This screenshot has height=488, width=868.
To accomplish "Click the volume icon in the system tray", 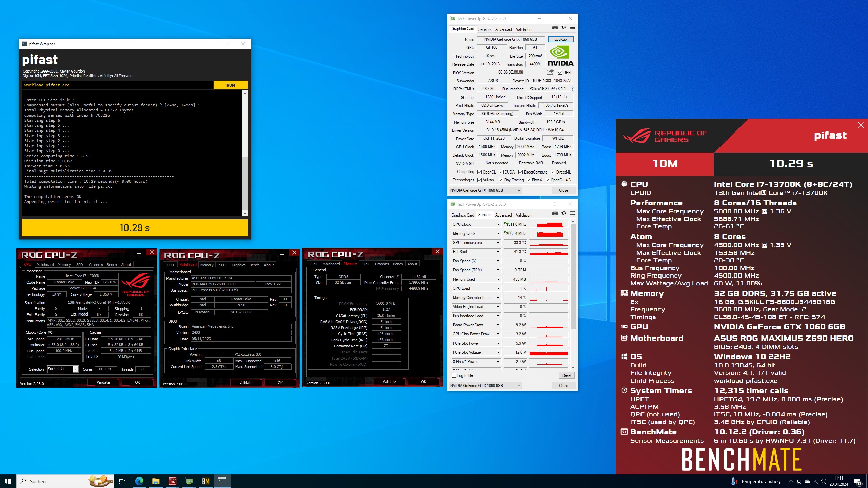I will coord(824,481).
